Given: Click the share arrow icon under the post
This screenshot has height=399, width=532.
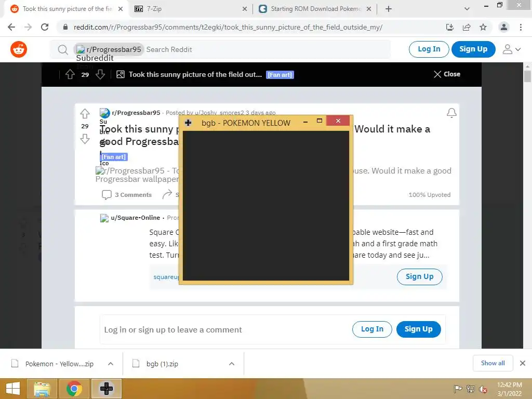Looking at the screenshot, I should [167, 194].
